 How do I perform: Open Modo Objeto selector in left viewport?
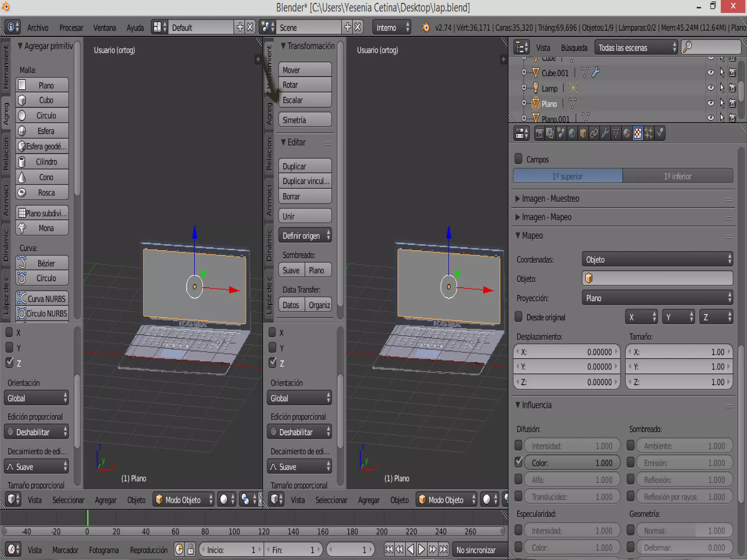point(183,499)
